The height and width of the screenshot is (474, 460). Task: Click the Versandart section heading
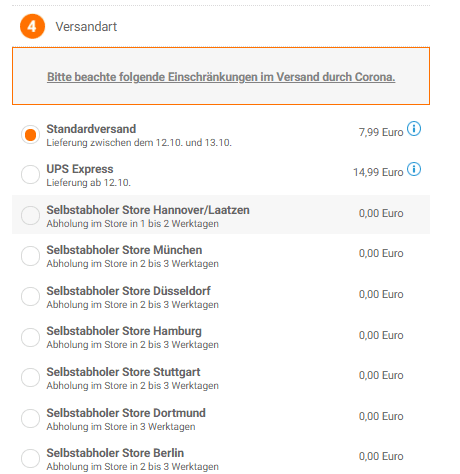coord(86,27)
